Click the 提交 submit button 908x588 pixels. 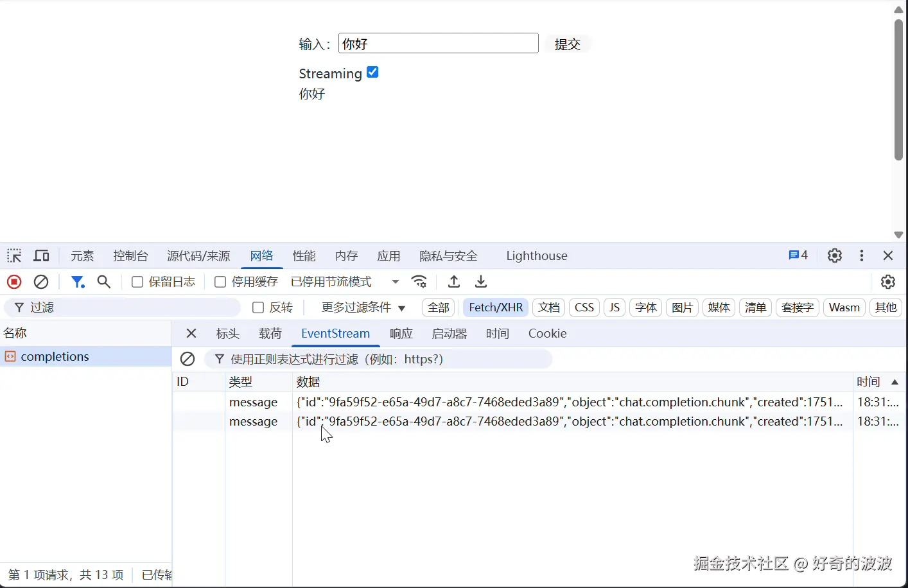(567, 44)
